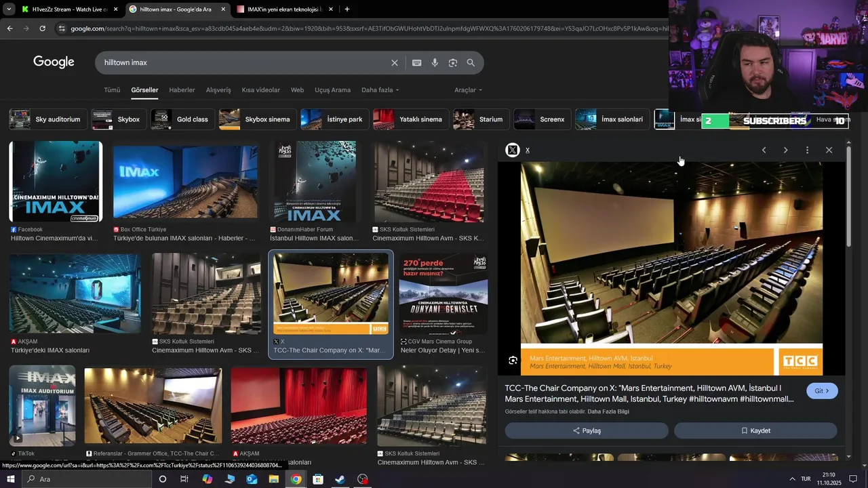The image size is (868, 488).
Task: Open the Kısa videolar tab
Action: [x=260, y=90]
